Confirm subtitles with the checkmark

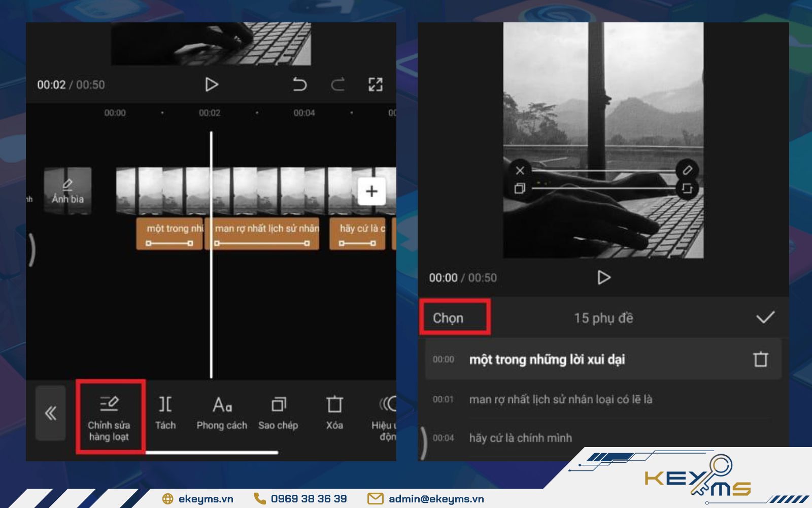point(765,317)
